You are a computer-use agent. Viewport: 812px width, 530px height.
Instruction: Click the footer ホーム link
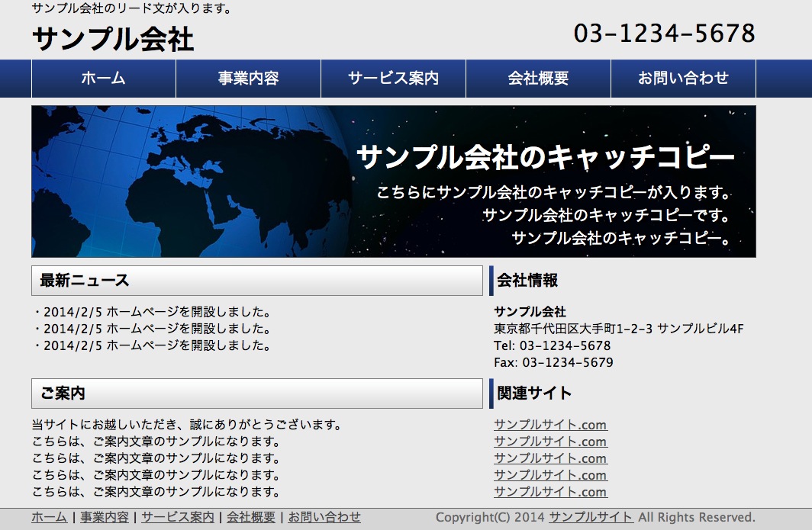tap(49, 517)
